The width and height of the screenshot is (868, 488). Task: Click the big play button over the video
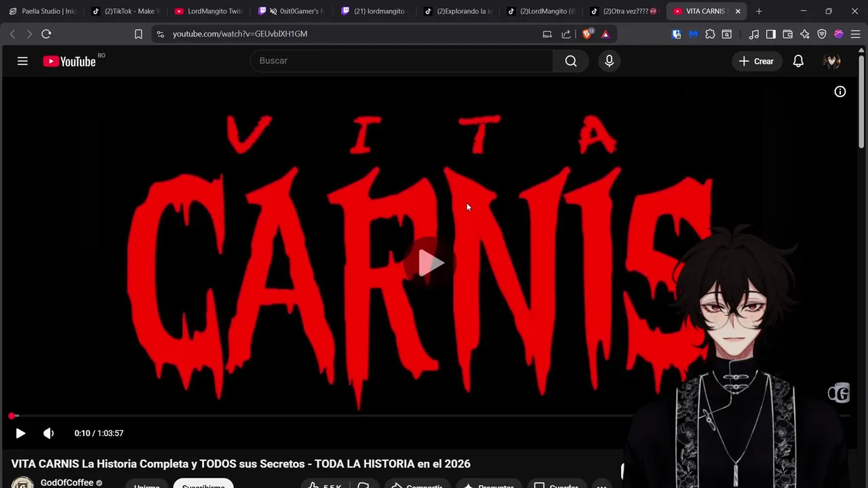click(431, 263)
